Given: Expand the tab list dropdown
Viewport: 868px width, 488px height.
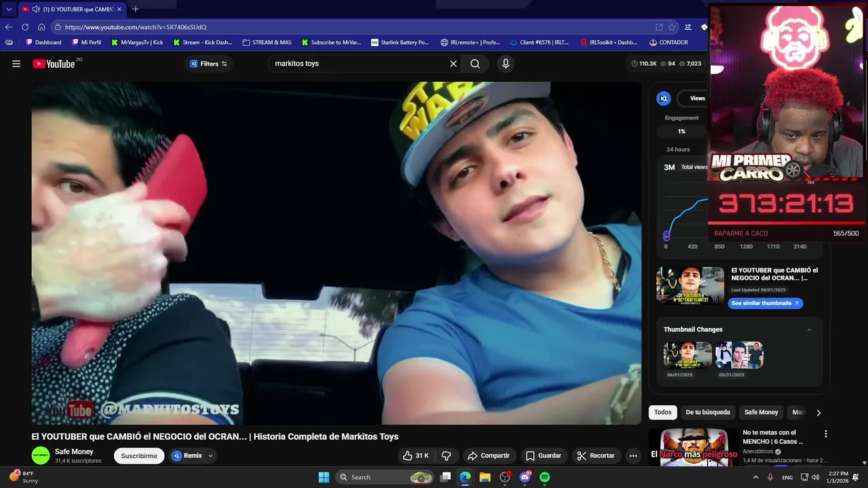Looking at the screenshot, I should (x=9, y=9).
